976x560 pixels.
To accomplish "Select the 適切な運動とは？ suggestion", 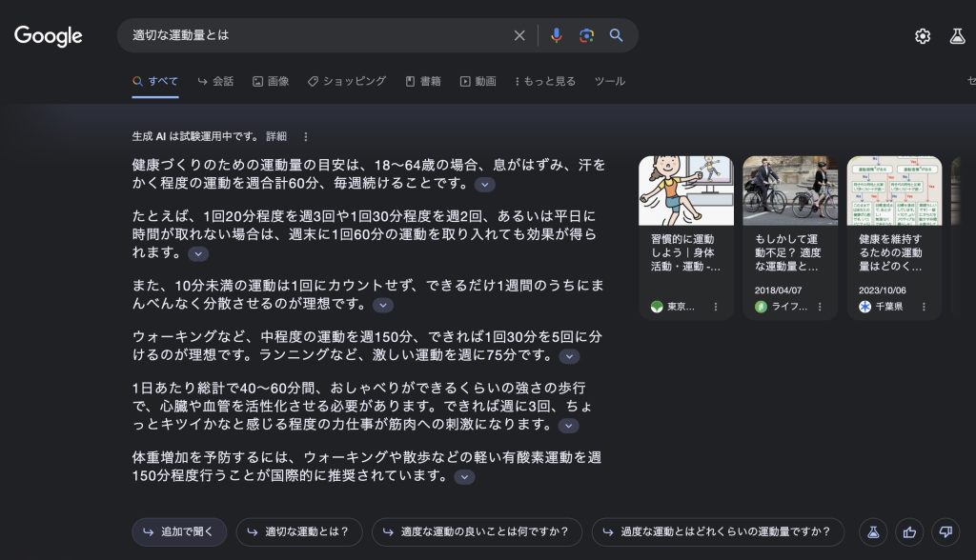I will pos(298,531).
